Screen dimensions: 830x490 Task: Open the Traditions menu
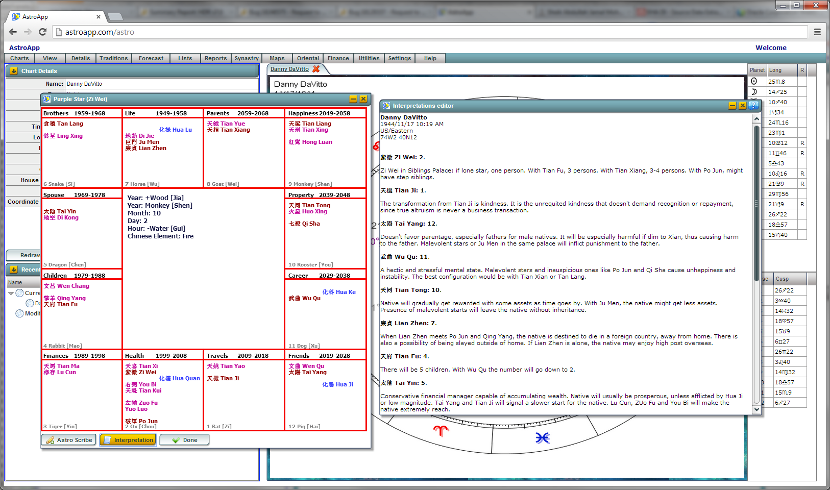pyautogui.click(x=114, y=59)
